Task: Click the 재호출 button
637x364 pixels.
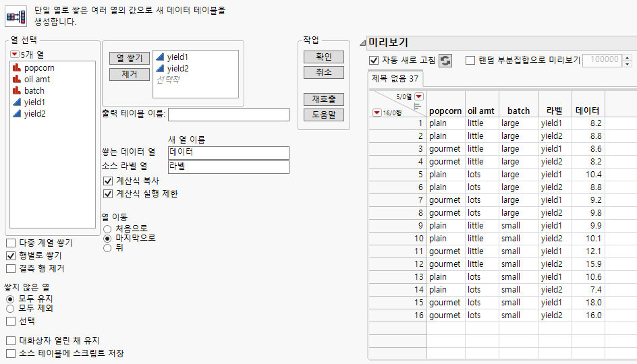Action: [x=324, y=99]
